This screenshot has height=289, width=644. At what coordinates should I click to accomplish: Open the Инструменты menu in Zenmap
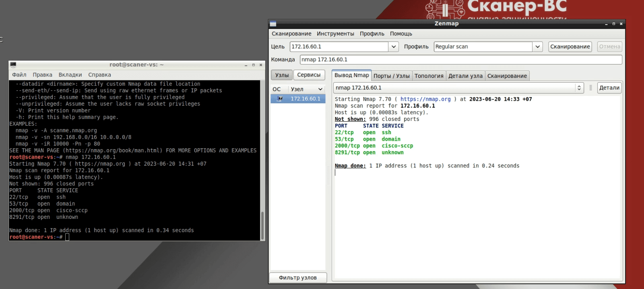335,34
